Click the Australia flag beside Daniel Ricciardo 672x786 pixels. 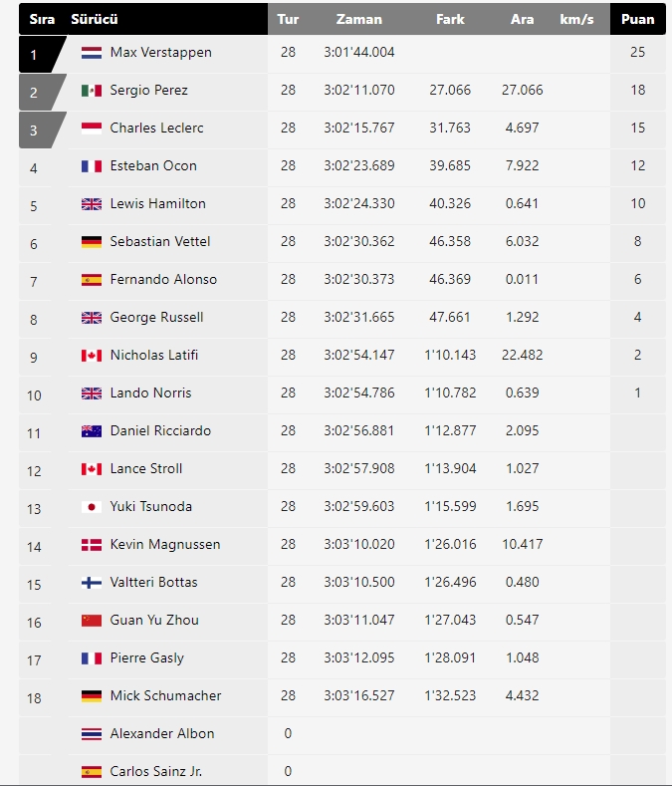[x=92, y=431]
